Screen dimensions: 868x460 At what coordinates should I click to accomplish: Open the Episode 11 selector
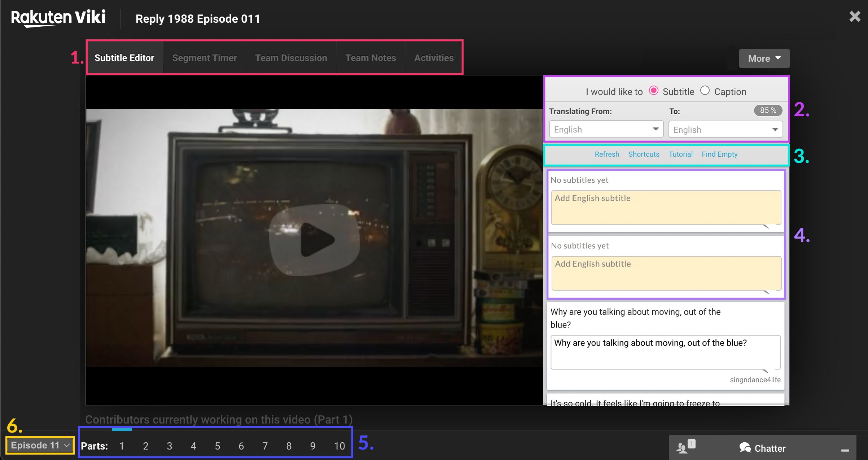[x=40, y=445]
